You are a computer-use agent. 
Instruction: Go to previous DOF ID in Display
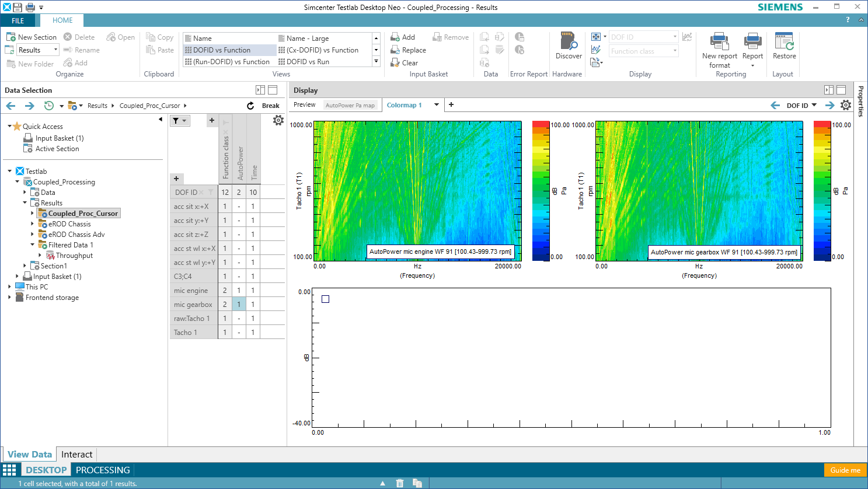click(x=775, y=106)
